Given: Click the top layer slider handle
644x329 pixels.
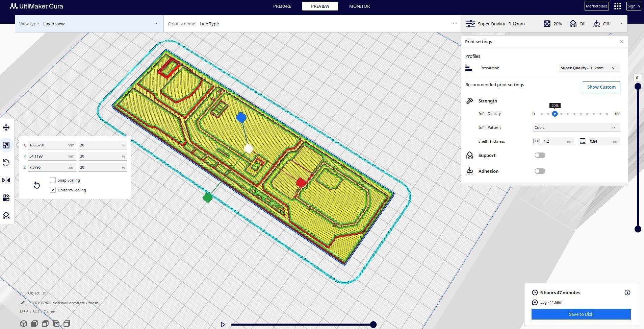Looking at the screenshot, I should pyautogui.click(x=638, y=87).
